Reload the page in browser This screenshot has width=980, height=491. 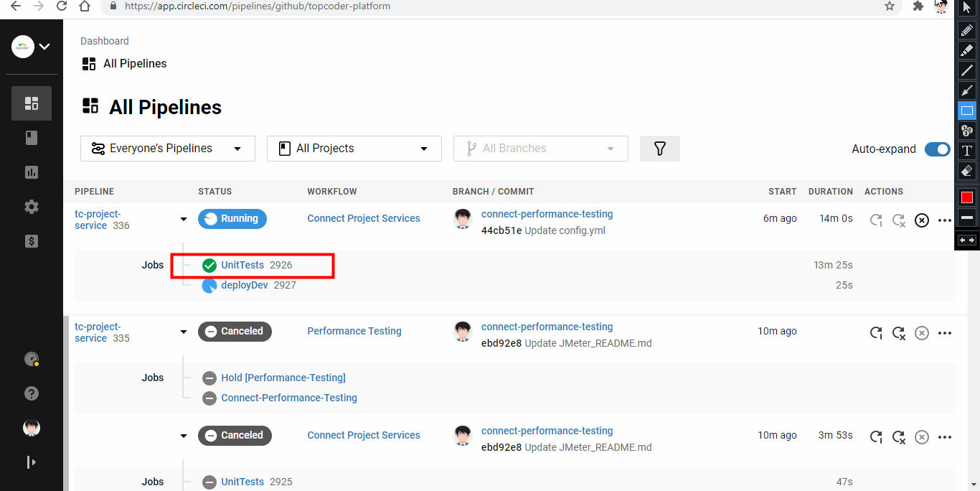pyautogui.click(x=62, y=6)
